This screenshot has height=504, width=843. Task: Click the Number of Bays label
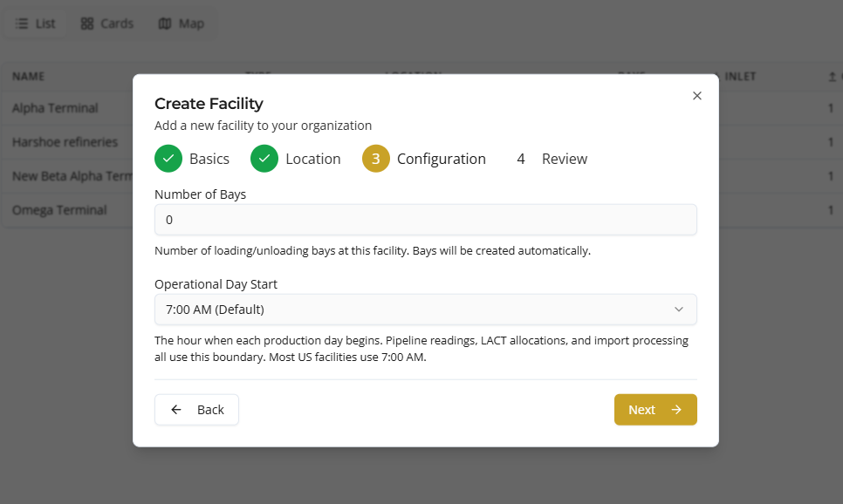pos(200,194)
